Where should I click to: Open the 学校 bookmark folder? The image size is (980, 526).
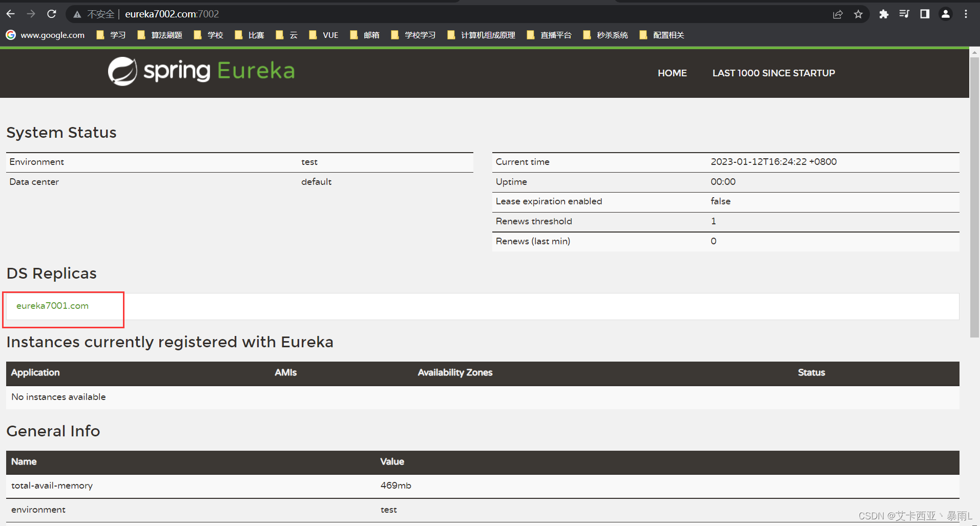(208, 35)
